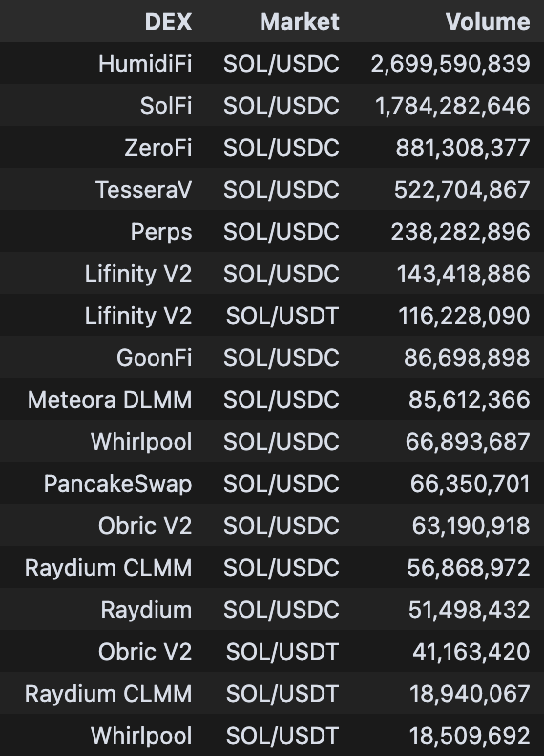
Task: Click Whirlpool volume 66,893,687
Action: coord(468,442)
